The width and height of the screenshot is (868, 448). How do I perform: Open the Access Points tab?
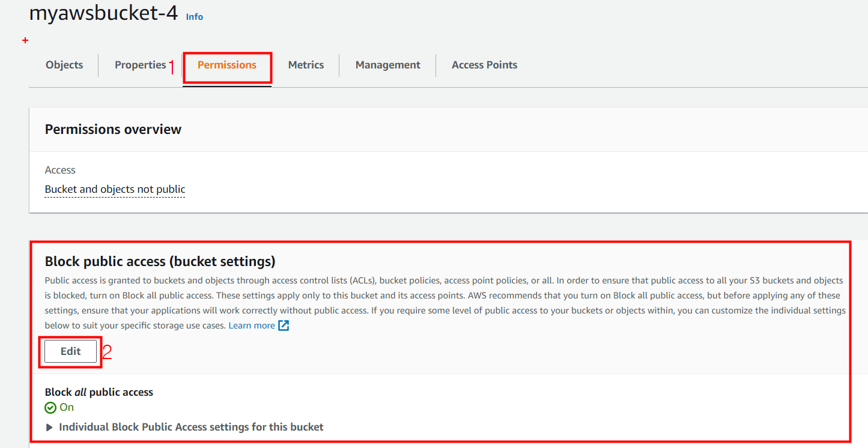pyautogui.click(x=485, y=65)
